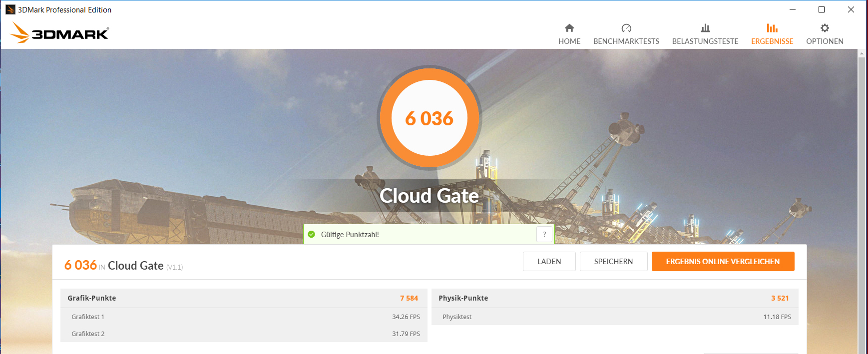Close the 3DMark window

tap(851, 9)
